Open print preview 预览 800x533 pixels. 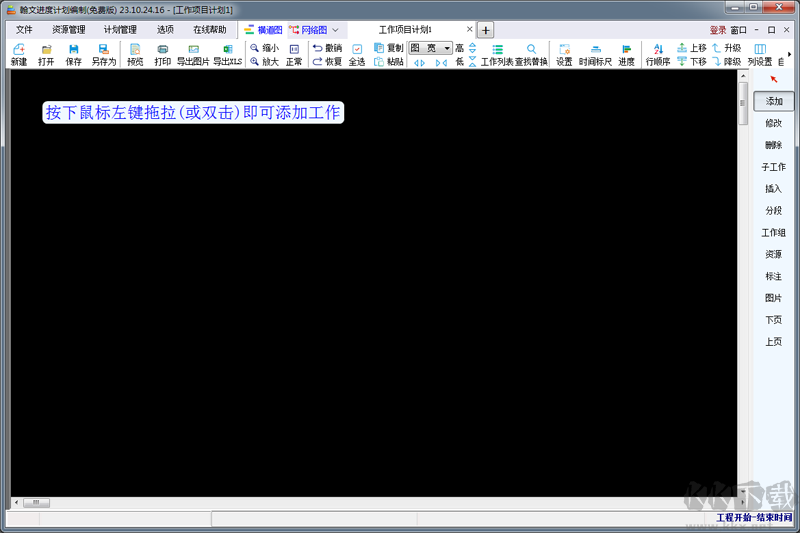coord(135,55)
